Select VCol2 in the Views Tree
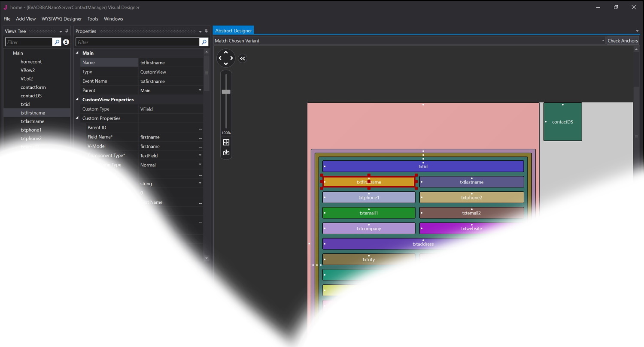The width and height of the screenshot is (644, 347). tap(27, 79)
